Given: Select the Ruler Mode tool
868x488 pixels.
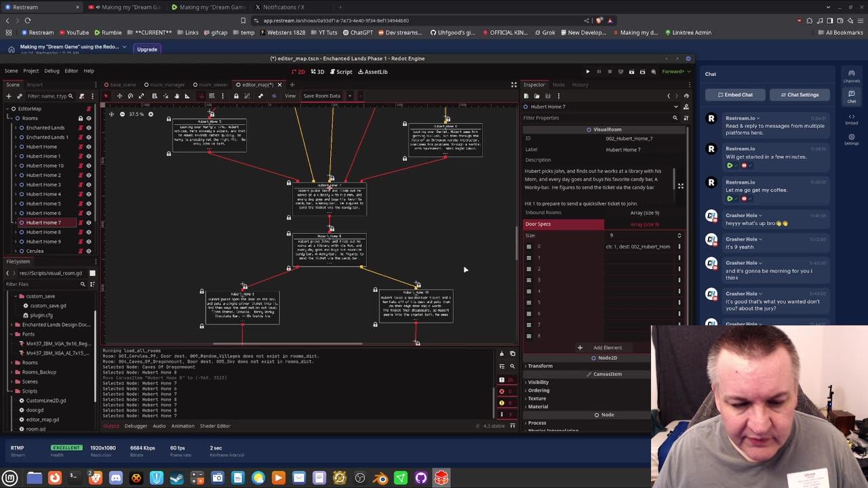Looking at the screenshot, I should click(x=187, y=96).
